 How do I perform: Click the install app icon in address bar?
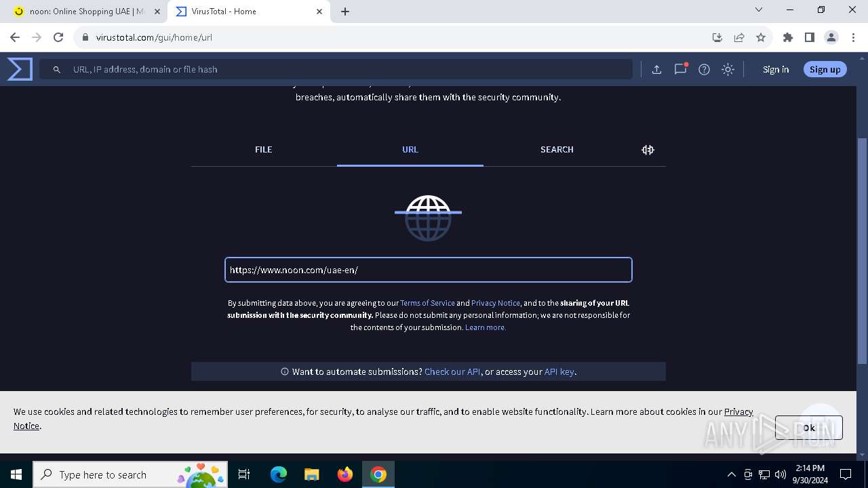(717, 37)
